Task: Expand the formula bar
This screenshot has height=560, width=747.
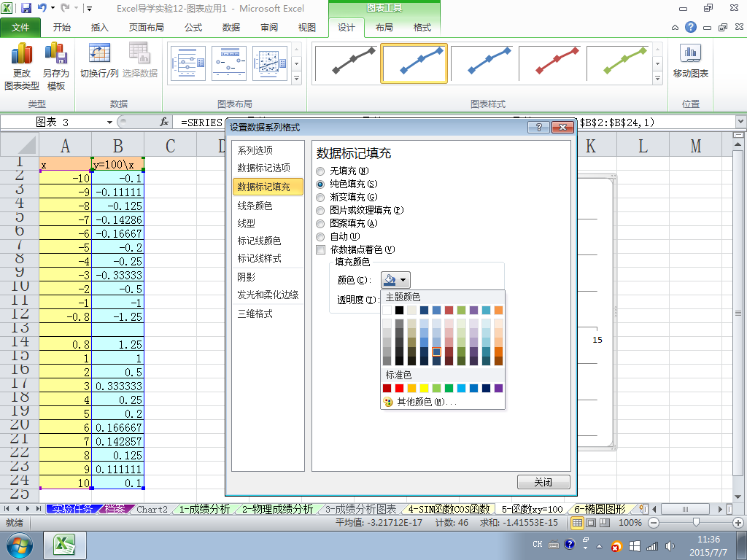Action: (741, 122)
